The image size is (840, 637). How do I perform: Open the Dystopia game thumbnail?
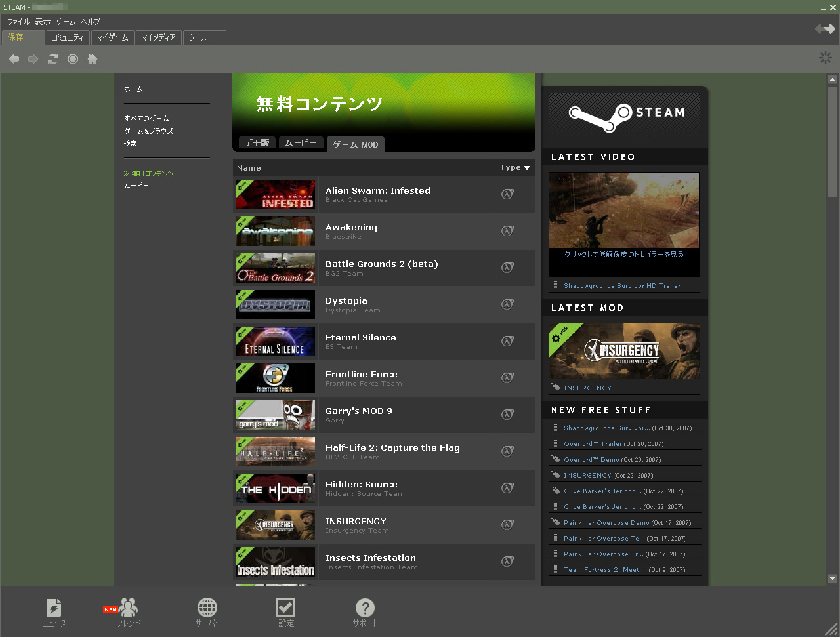tap(276, 304)
